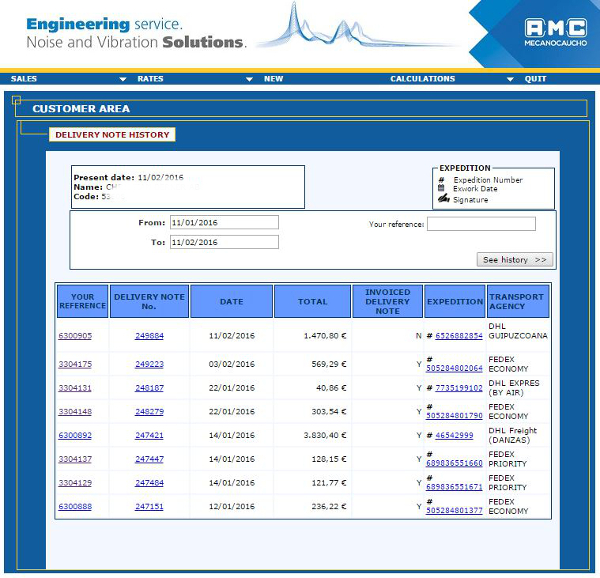Click the expedition number hash icon in the legend
Viewport: 600px width, 578px height.
(441, 180)
